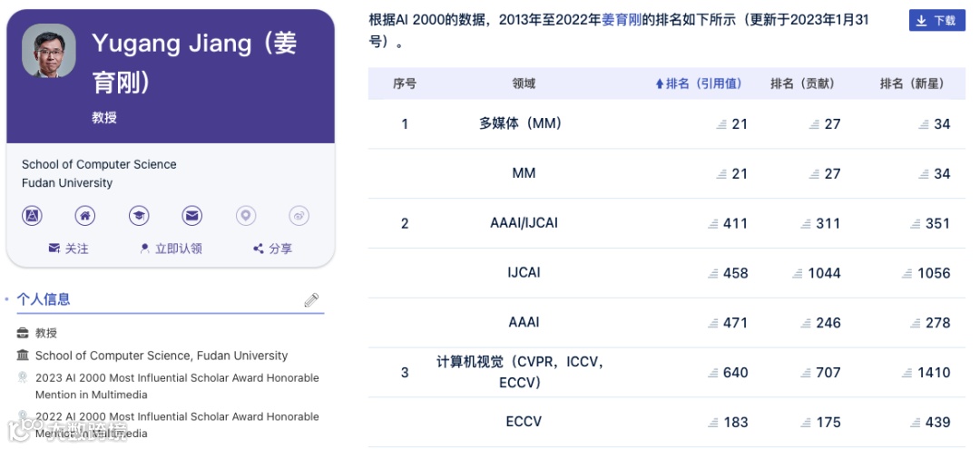This screenshot has width=980, height=449.
Task: Click bar icon beside AAAI citation rank 471
Action: click(713, 323)
